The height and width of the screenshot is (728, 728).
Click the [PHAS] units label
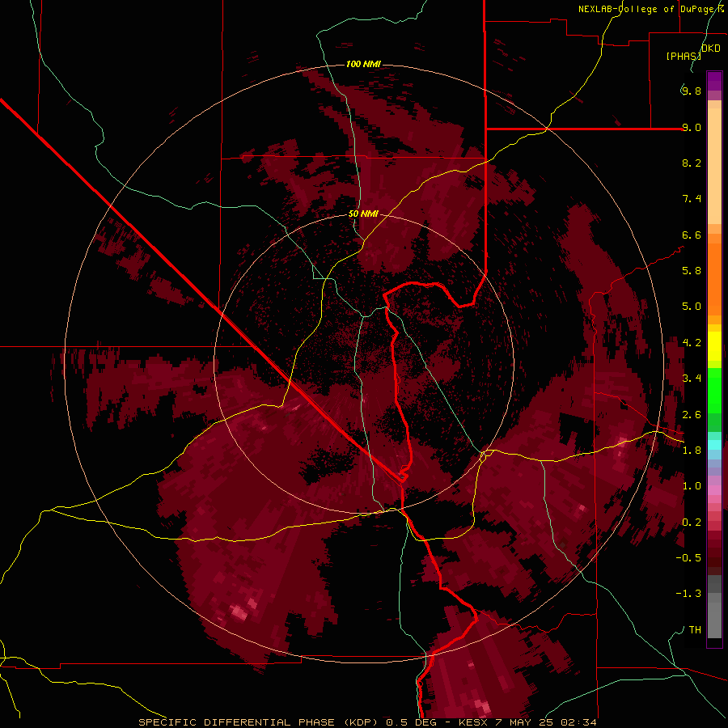point(684,56)
